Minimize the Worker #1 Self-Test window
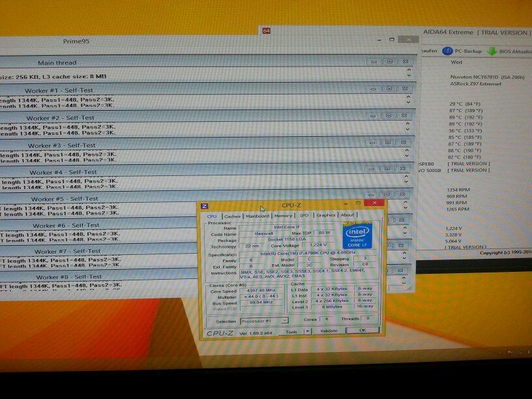The height and width of the screenshot is (399, 532). click(x=373, y=89)
